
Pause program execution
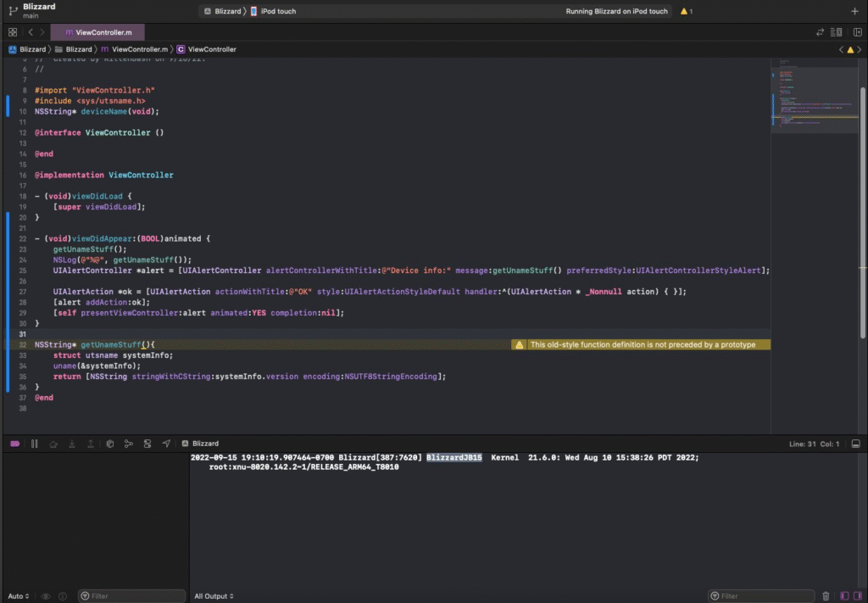tap(34, 444)
